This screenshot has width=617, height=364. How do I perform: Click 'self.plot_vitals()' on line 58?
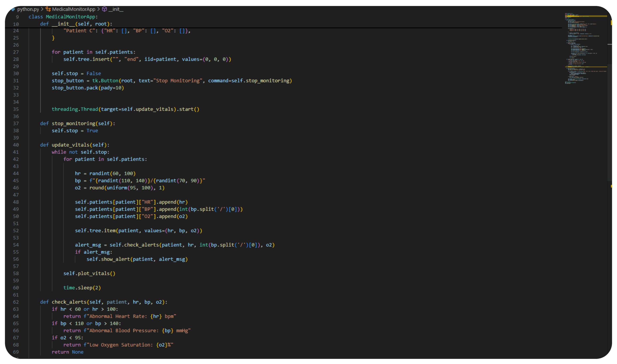(89, 273)
